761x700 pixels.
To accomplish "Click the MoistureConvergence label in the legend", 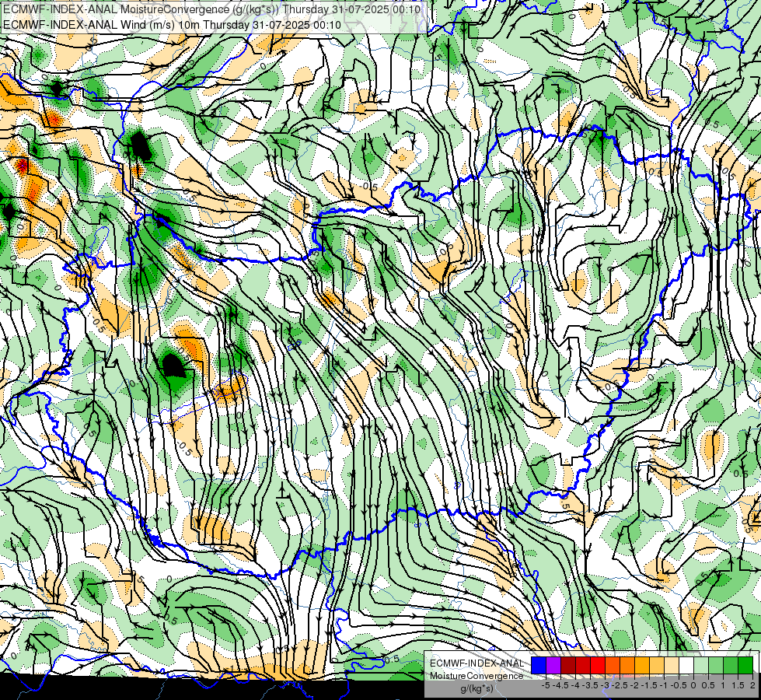I will [476, 676].
